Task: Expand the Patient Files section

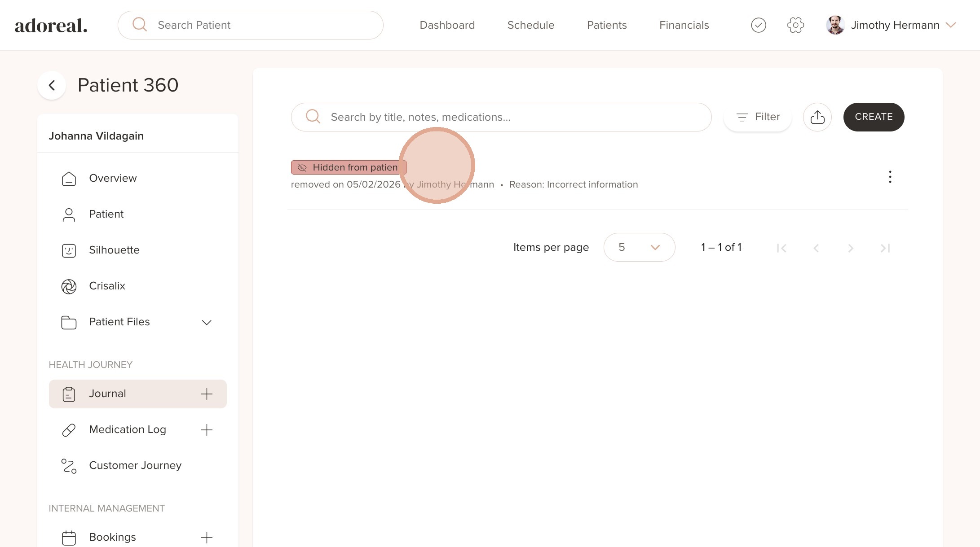Action: pos(206,322)
